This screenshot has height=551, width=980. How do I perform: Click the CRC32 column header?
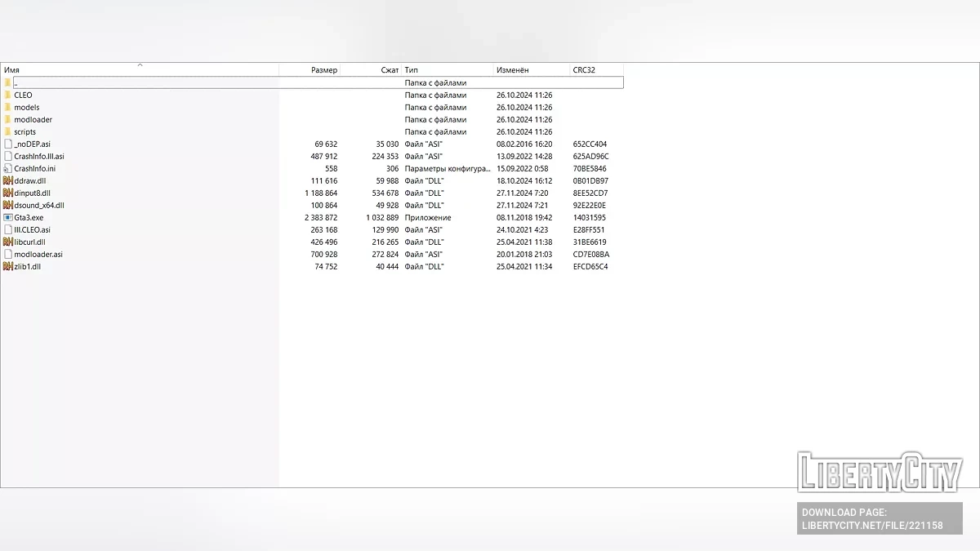[584, 70]
